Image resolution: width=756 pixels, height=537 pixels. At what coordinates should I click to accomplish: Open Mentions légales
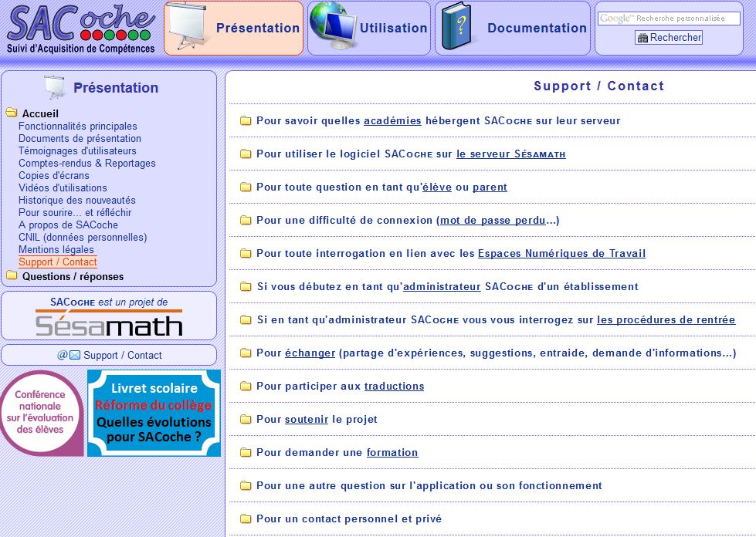[x=56, y=249]
